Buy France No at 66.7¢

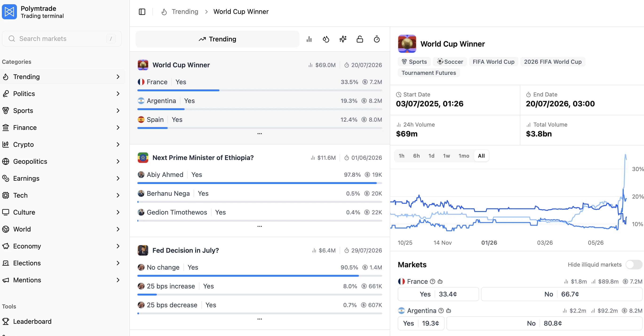click(x=561, y=294)
